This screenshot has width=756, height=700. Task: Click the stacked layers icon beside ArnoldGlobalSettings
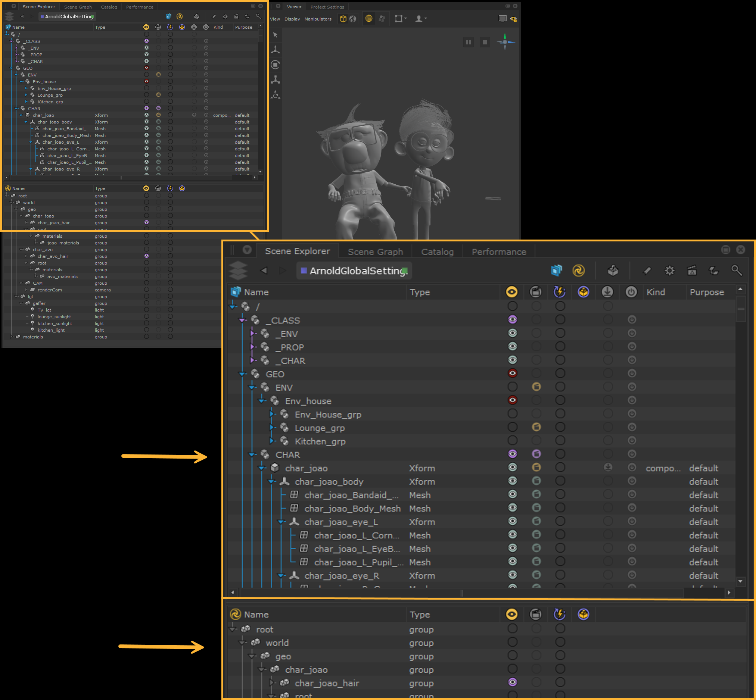pos(9,16)
